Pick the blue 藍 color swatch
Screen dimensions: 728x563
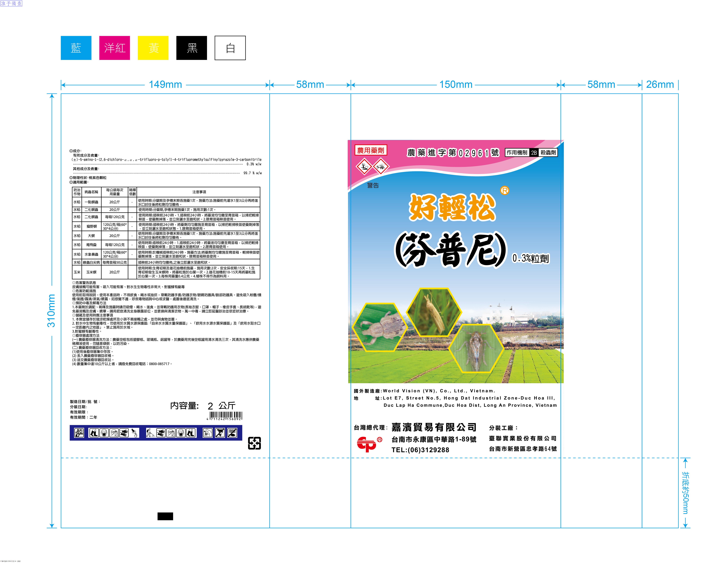click(x=76, y=48)
